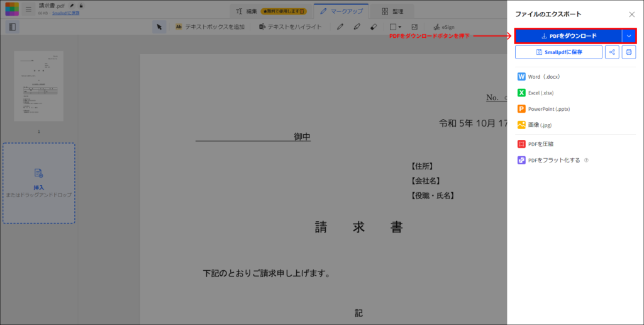644x325 pixels.
Task: Export as PowerPoint (.pptx)
Action: 544,109
